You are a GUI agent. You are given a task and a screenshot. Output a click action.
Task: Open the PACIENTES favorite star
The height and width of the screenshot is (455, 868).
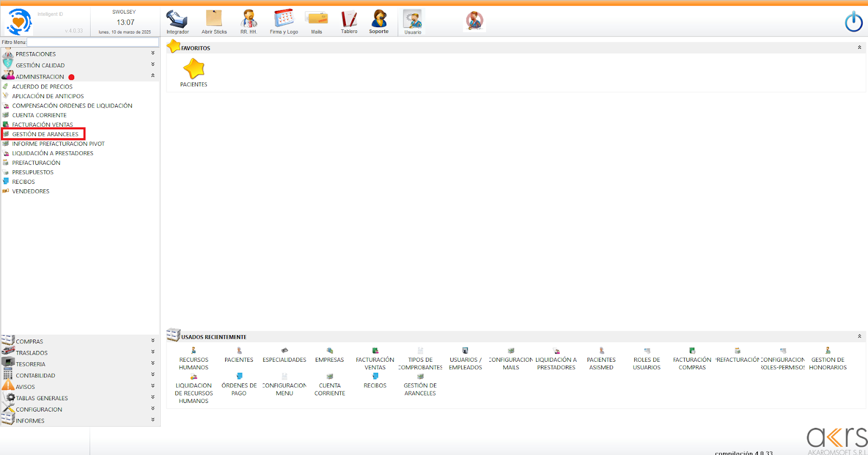[x=194, y=70]
